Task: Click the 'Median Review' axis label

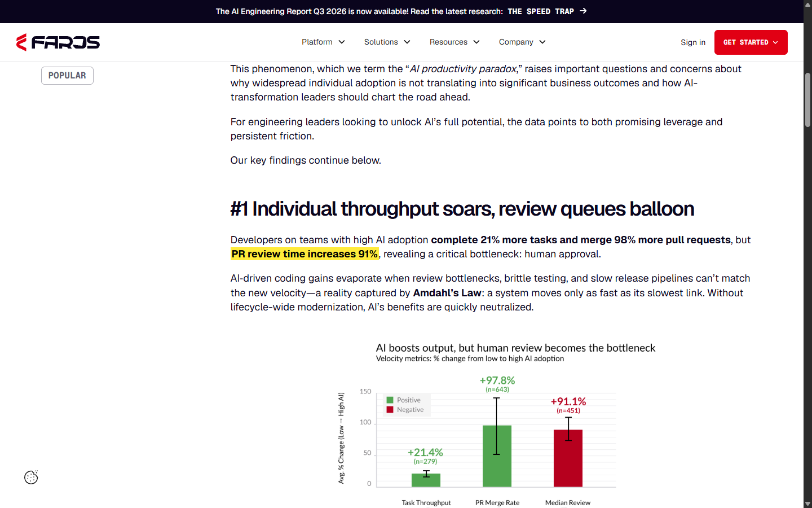Action: (568, 503)
